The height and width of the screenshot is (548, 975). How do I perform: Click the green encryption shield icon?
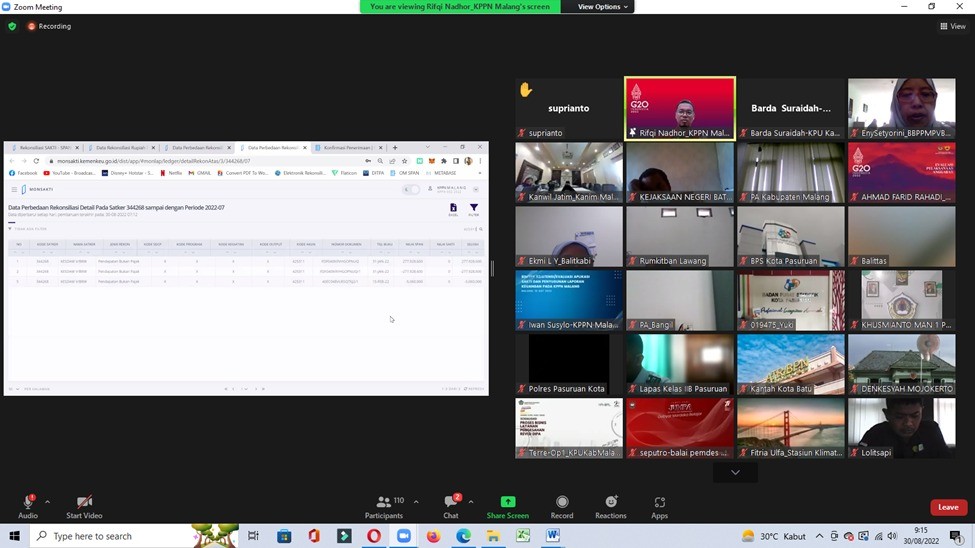pyautogui.click(x=12, y=26)
